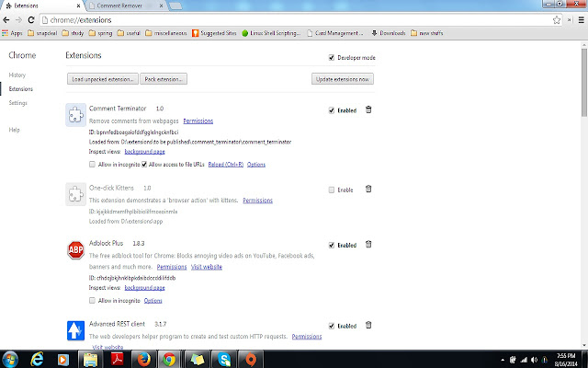This screenshot has width=588, height=368.
Task: Toggle Allow access to file URLs
Action: 144,164
